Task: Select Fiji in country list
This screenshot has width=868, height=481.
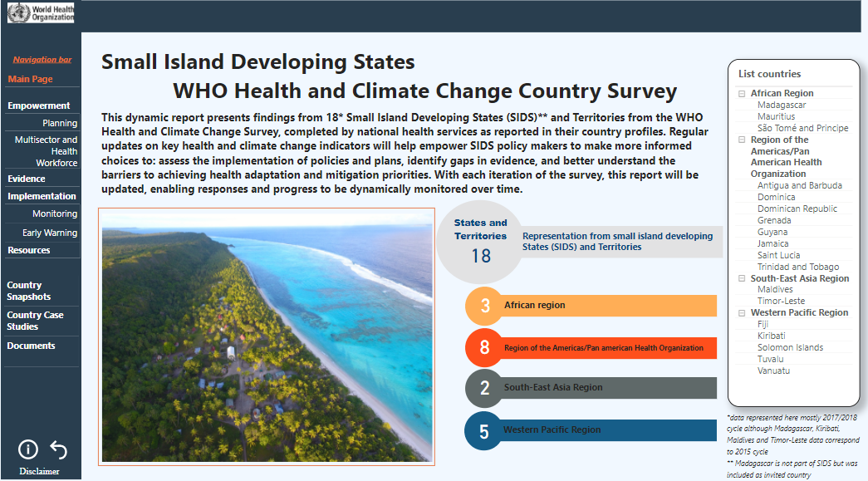Action: 763,324
